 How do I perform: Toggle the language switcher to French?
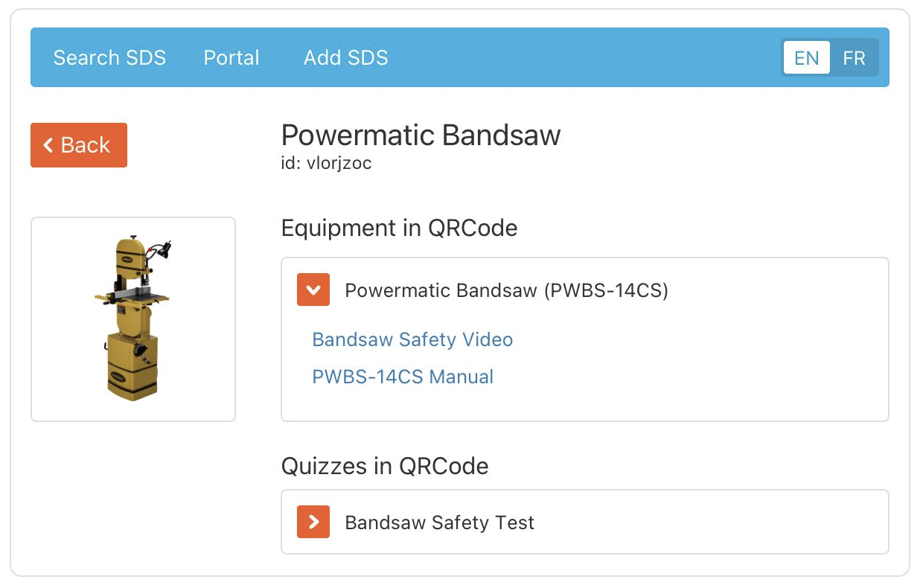tap(855, 57)
